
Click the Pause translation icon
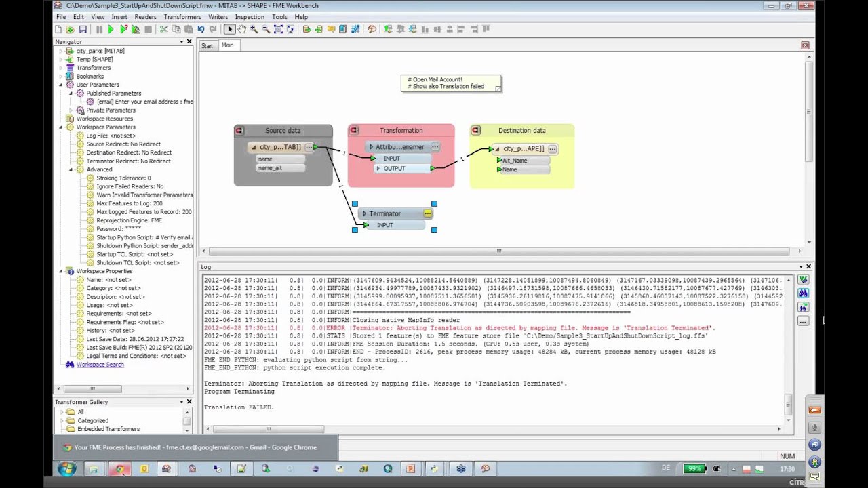(x=99, y=29)
